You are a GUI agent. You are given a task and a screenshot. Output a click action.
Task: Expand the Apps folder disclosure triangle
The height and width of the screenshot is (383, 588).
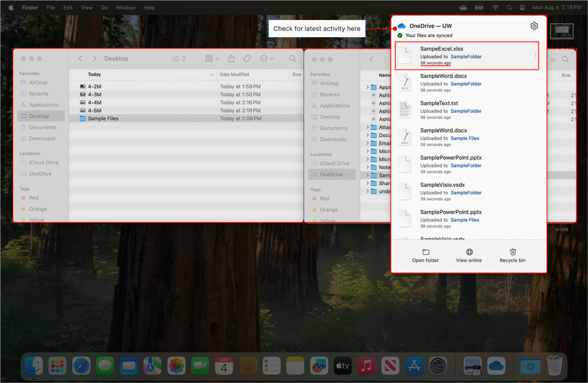click(x=367, y=86)
